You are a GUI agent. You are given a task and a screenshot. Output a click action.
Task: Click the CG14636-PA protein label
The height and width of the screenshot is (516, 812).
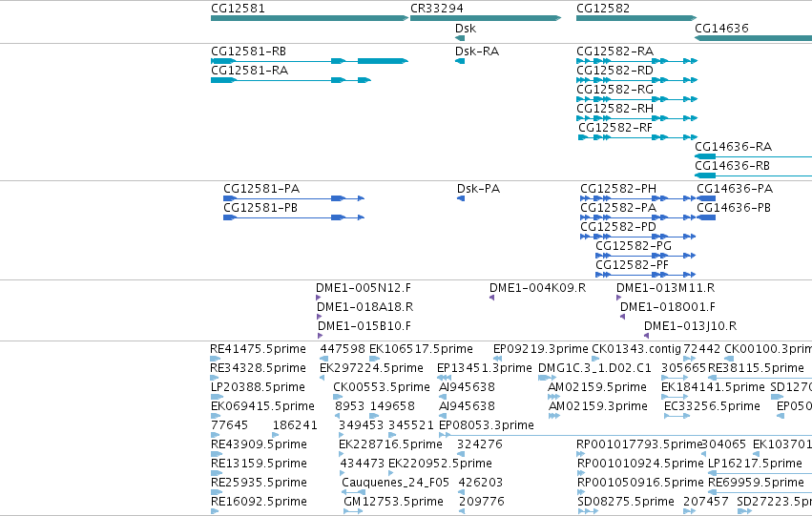click(x=735, y=189)
